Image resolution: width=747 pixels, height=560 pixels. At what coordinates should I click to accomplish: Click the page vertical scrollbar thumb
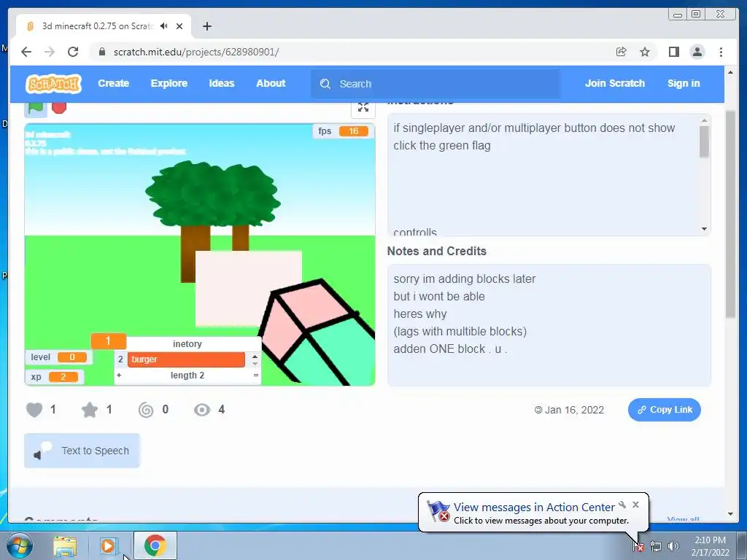click(730, 214)
